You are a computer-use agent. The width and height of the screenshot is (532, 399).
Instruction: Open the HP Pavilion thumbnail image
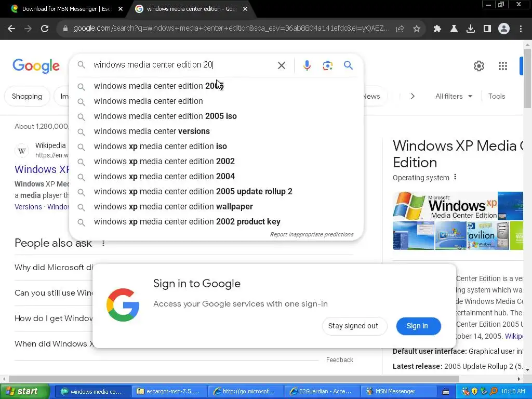(x=488, y=235)
